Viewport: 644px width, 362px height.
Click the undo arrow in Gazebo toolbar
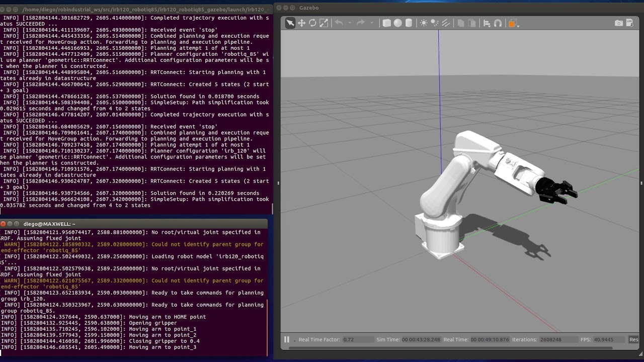coord(339,23)
